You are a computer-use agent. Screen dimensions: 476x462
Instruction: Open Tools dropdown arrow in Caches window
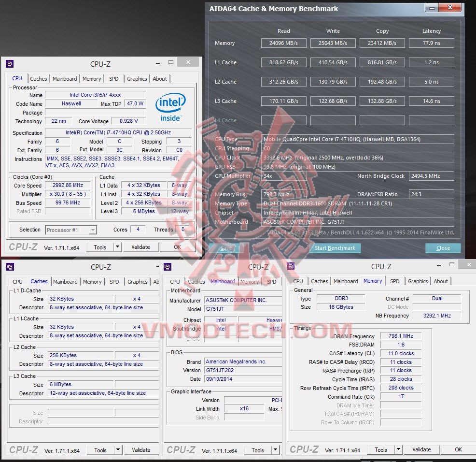pos(118,449)
